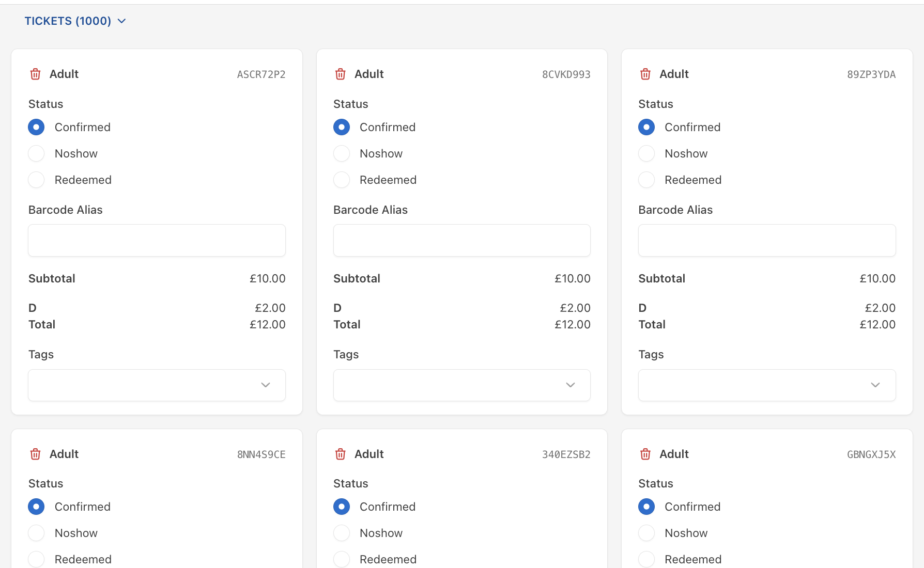
Task: Click ticket code 8CVKD993
Action: pyautogui.click(x=566, y=74)
